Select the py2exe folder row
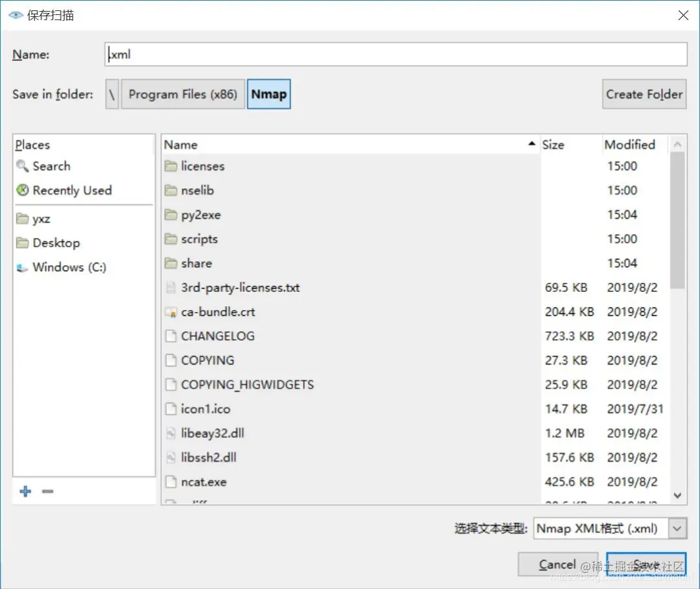The image size is (700, 589). click(x=415, y=215)
